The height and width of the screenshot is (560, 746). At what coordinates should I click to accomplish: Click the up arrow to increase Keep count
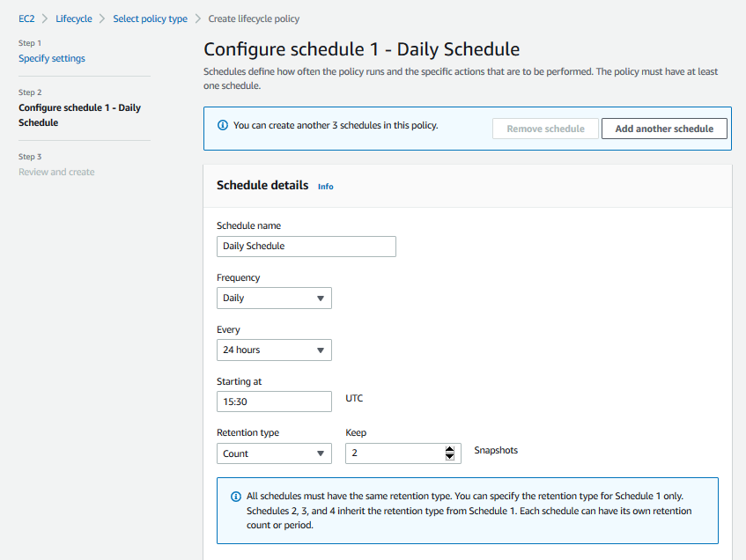(x=448, y=449)
